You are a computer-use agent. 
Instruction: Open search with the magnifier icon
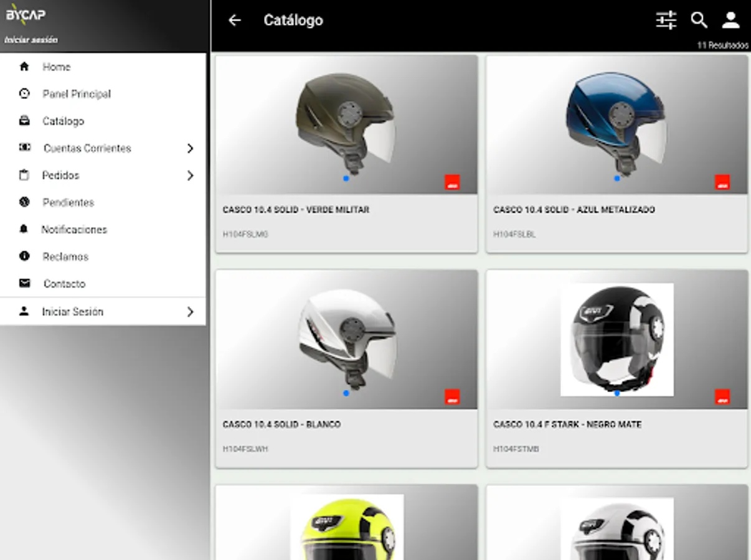pyautogui.click(x=699, y=20)
